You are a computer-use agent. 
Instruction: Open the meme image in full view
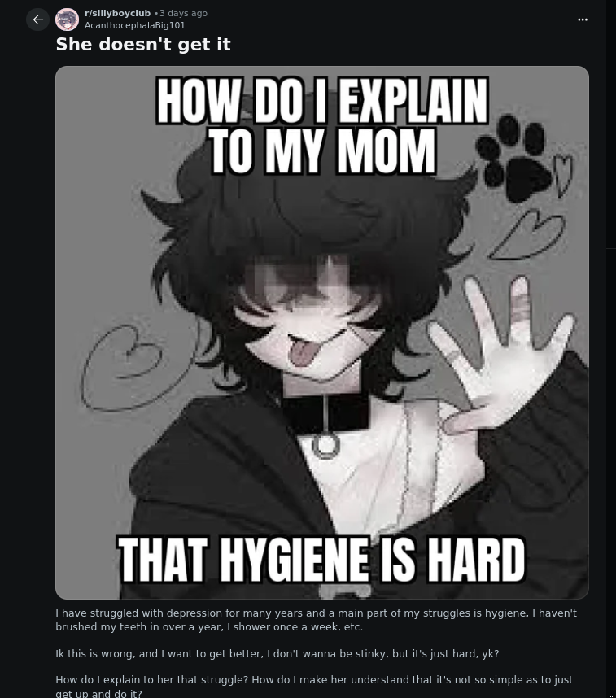(322, 333)
